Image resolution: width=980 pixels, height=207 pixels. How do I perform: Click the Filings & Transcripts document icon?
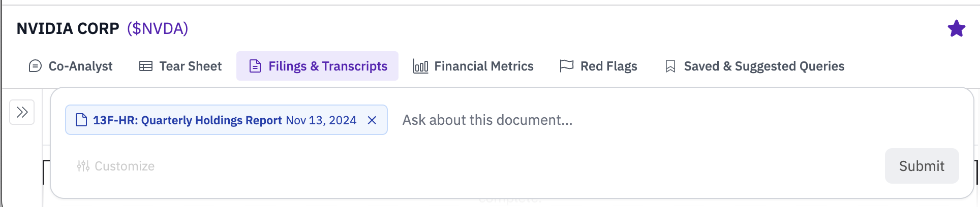(x=255, y=66)
